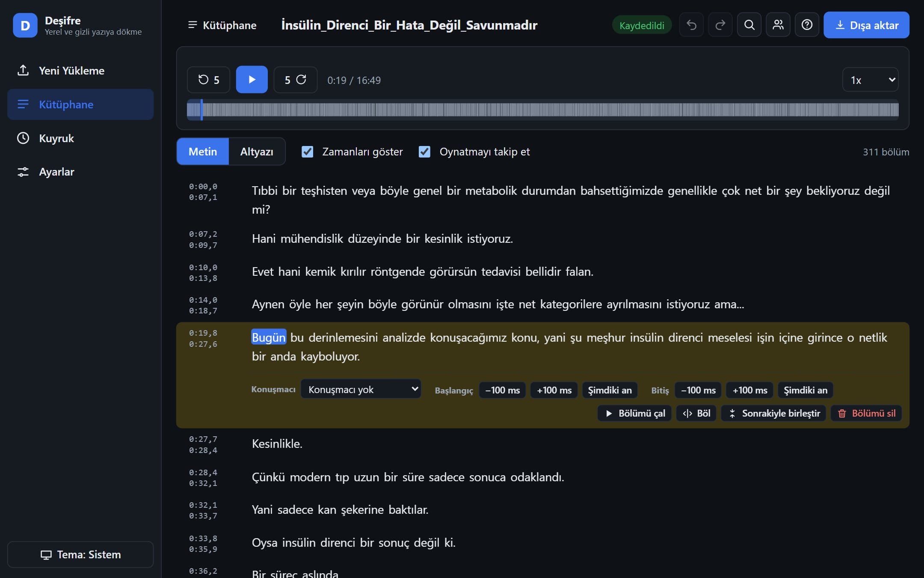Delete segment with Bölümü sil
Viewport: 924px width, 578px height.
click(x=866, y=413)
